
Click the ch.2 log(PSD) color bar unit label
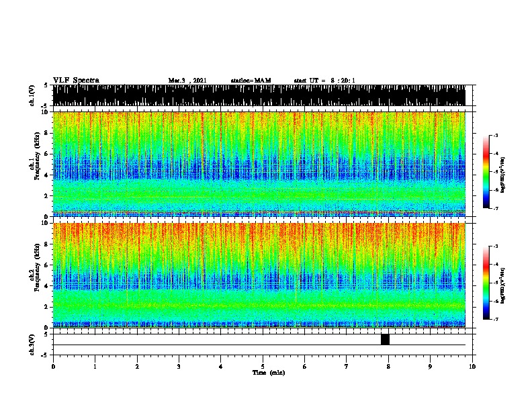click(503, 285)
